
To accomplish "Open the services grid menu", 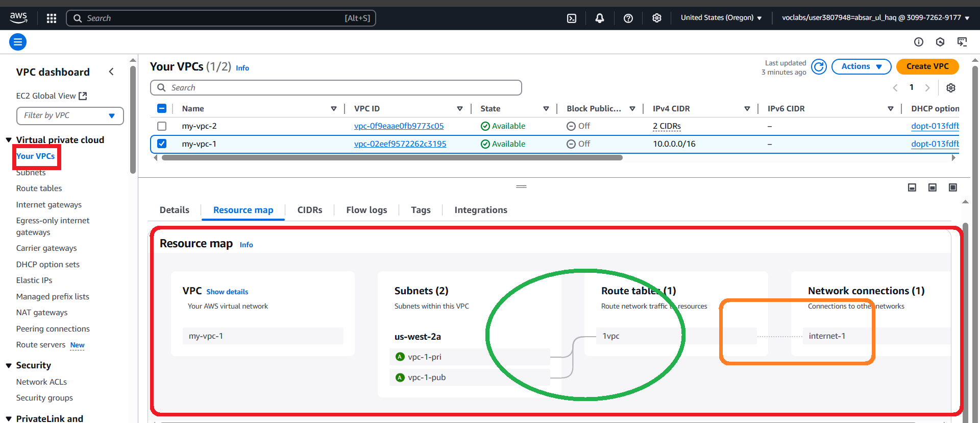I will pos(52,18).
